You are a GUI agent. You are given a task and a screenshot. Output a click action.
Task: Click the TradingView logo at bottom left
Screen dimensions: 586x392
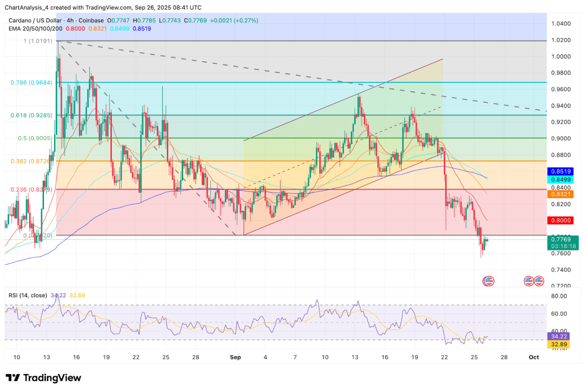point(43,378)
